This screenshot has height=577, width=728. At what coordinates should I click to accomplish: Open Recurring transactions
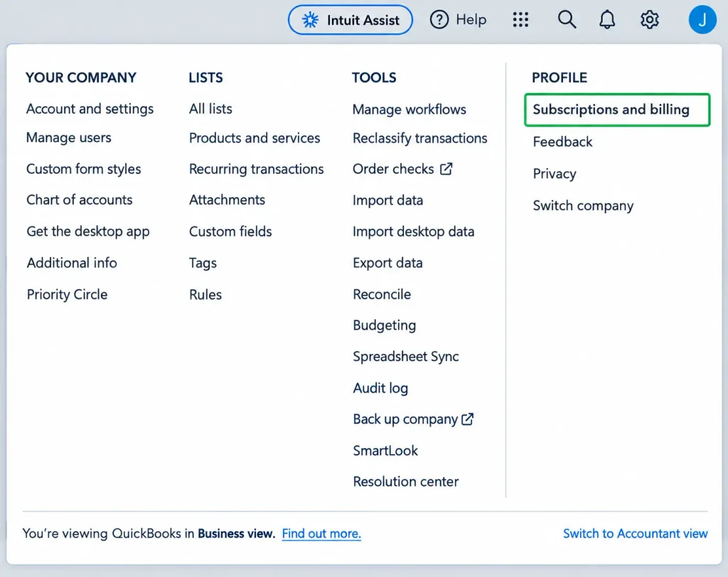point(256,169)
